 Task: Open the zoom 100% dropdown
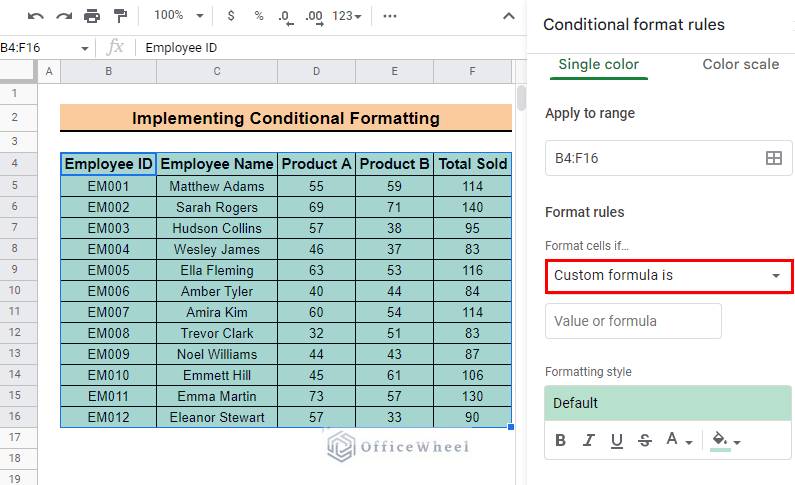pos(178,15)
